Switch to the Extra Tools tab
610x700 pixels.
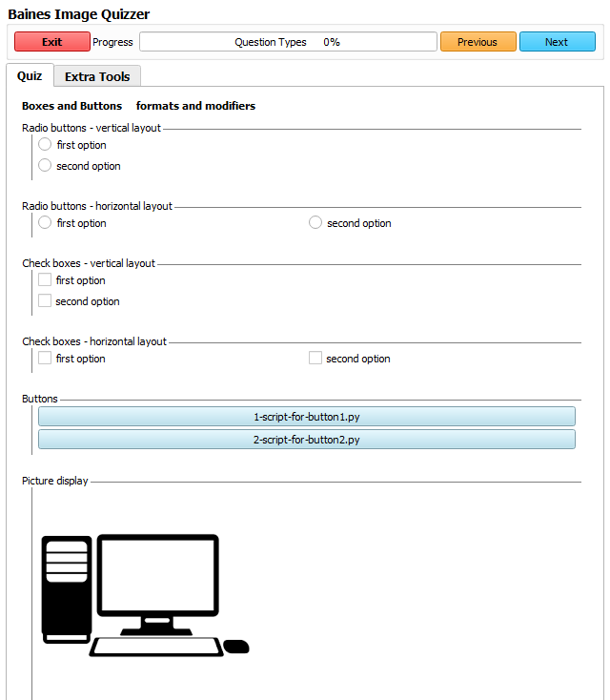click(97, 76)
